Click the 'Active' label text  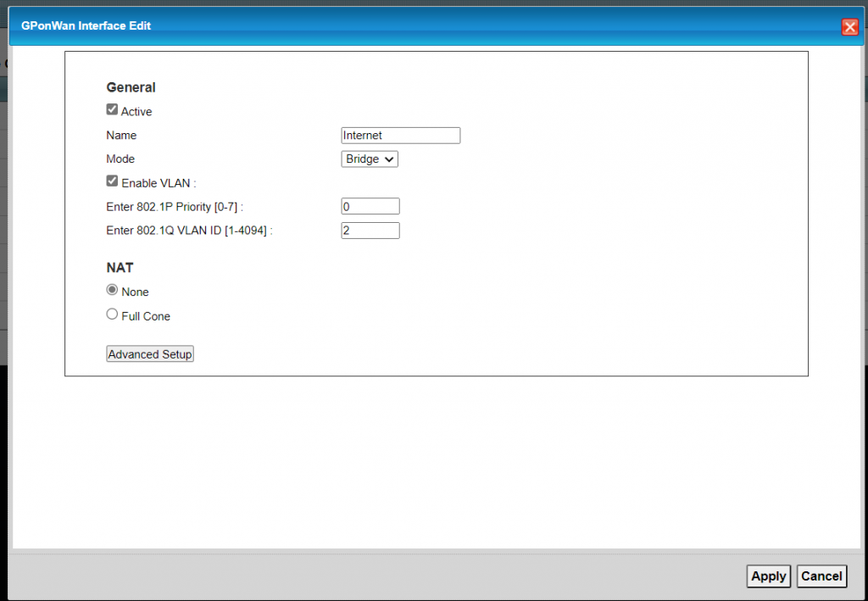136,112
